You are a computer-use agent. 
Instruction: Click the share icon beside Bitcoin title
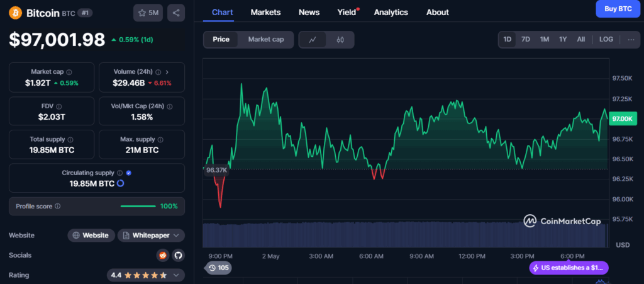(176, 13)
